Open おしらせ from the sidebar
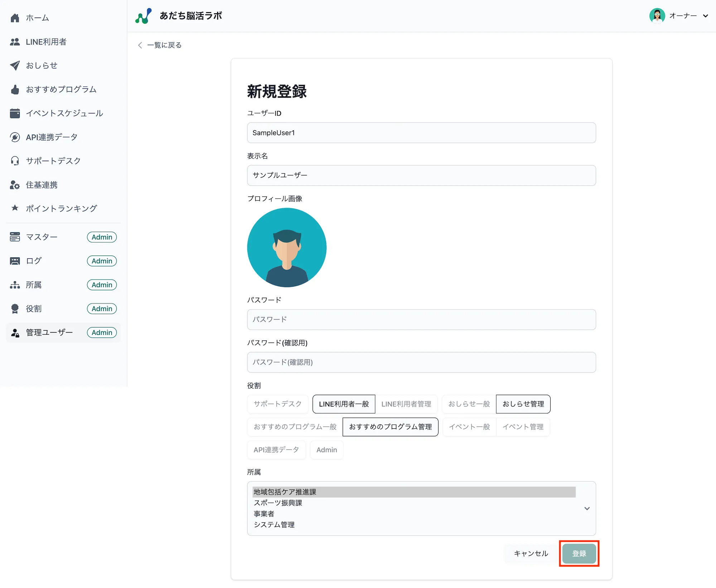The height and width of the screenshot is (588, 716). (41, 65)
